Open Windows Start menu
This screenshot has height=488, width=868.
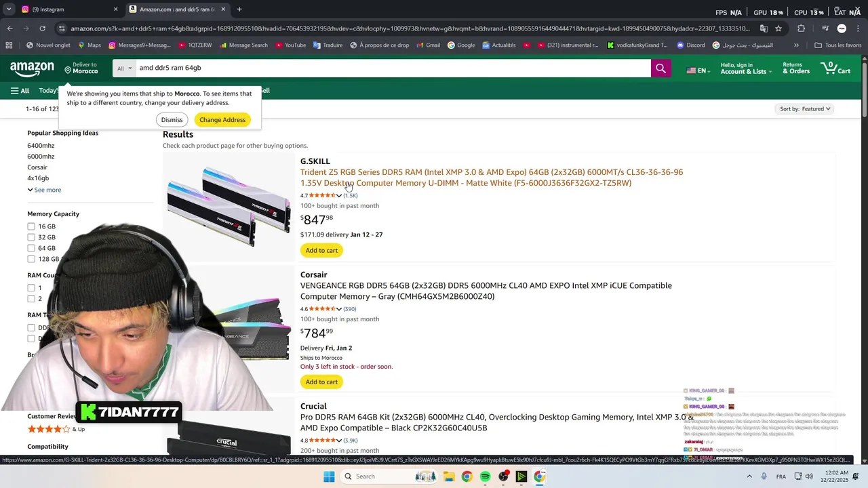pos(329,476)
